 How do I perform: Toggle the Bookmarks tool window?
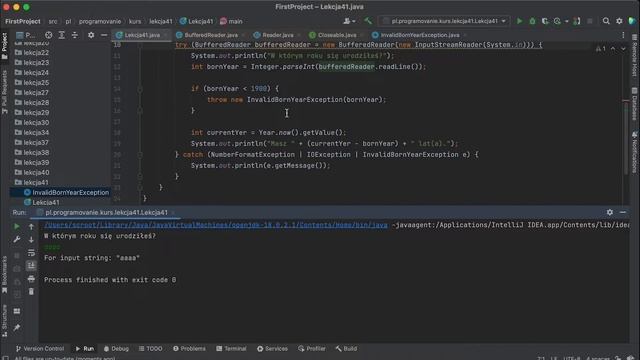(x=4, y=274)
